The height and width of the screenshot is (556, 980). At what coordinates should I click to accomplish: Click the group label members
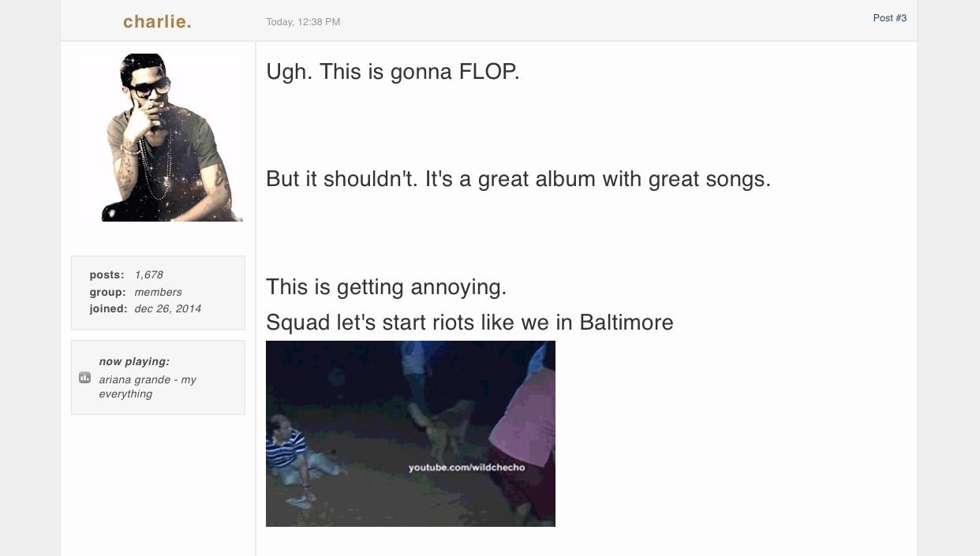point(158,292)
